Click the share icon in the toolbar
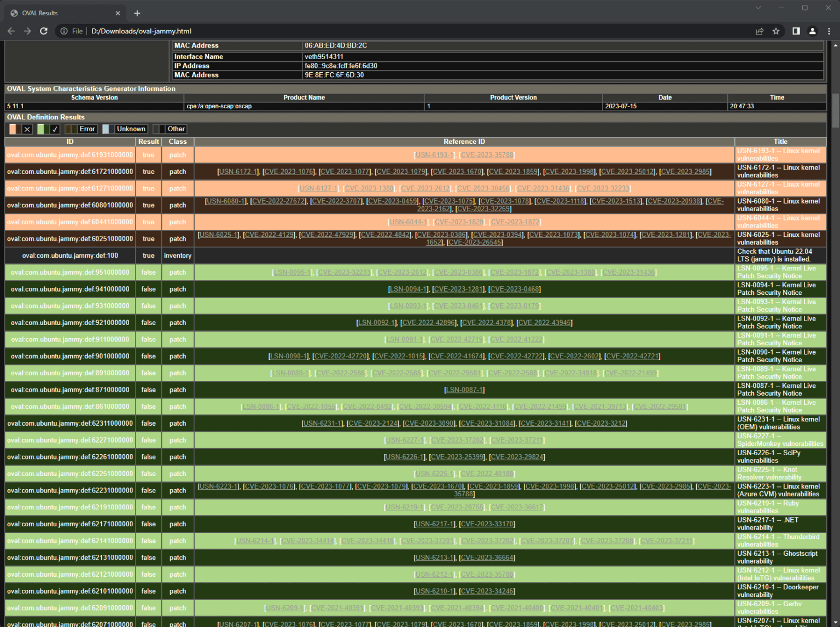840x627 pixels. click(760, 31)
